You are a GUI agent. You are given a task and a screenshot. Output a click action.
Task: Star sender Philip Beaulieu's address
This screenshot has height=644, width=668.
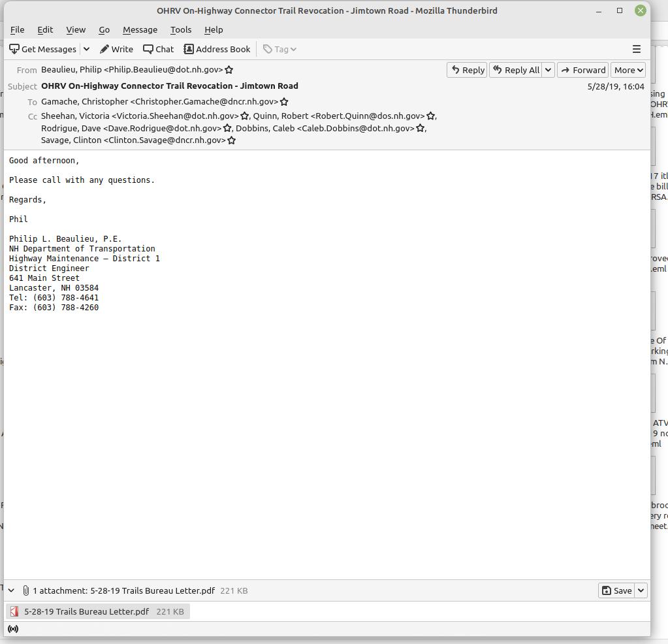[229, 69]
